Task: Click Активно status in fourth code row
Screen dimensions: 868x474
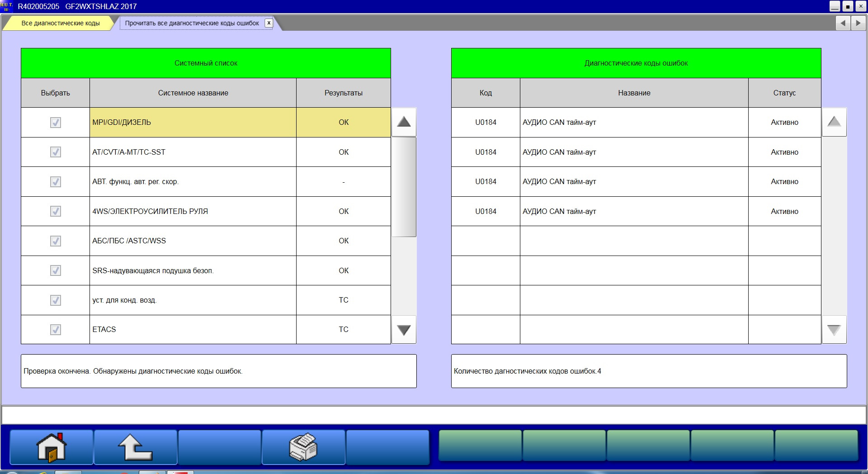Action: coord(784,211)
